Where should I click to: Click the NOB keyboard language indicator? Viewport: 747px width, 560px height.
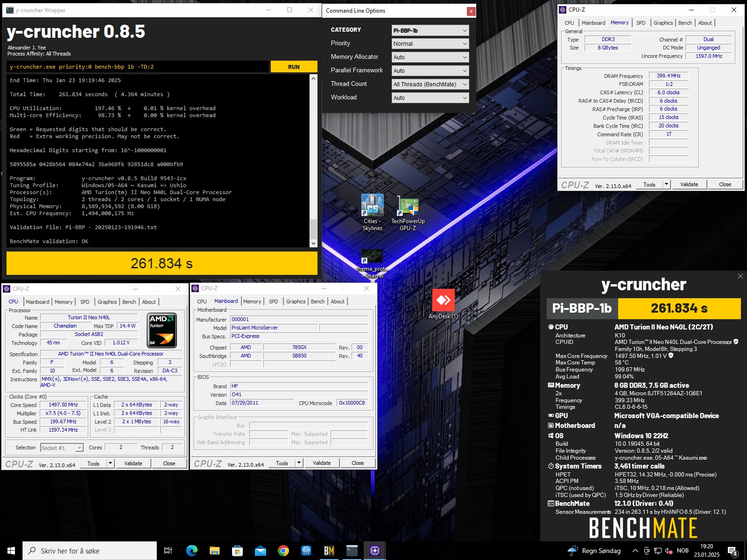coord(683,551)
